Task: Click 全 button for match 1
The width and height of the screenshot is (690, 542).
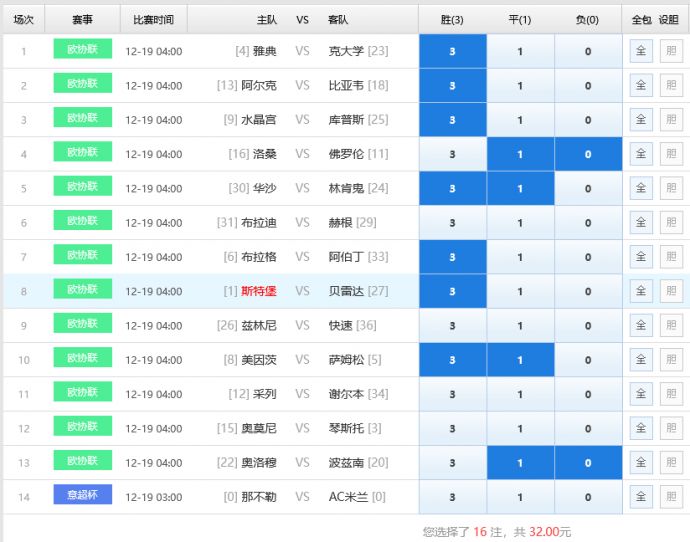Action: [x=641, y=51]
